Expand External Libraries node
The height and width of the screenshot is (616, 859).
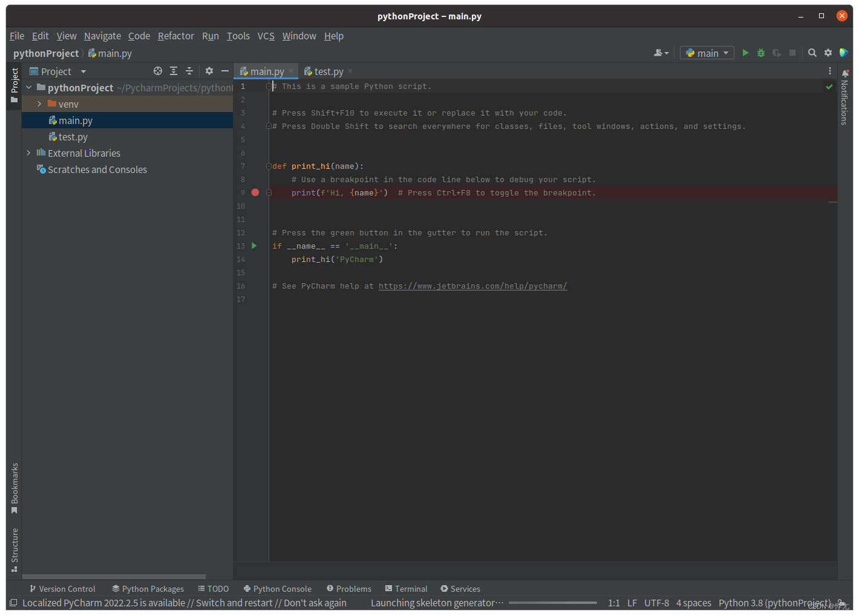tap(28, 153)
